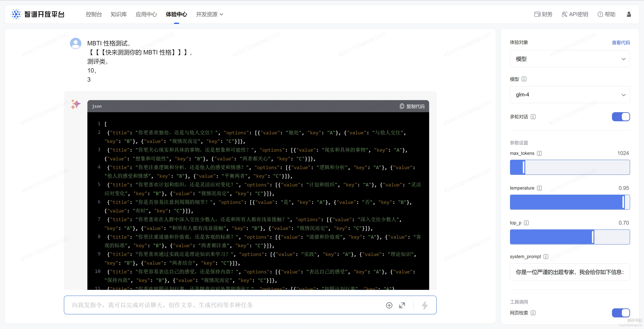Click the system_prompt text field
Viewport: 644px width, 329px height.
570,272
